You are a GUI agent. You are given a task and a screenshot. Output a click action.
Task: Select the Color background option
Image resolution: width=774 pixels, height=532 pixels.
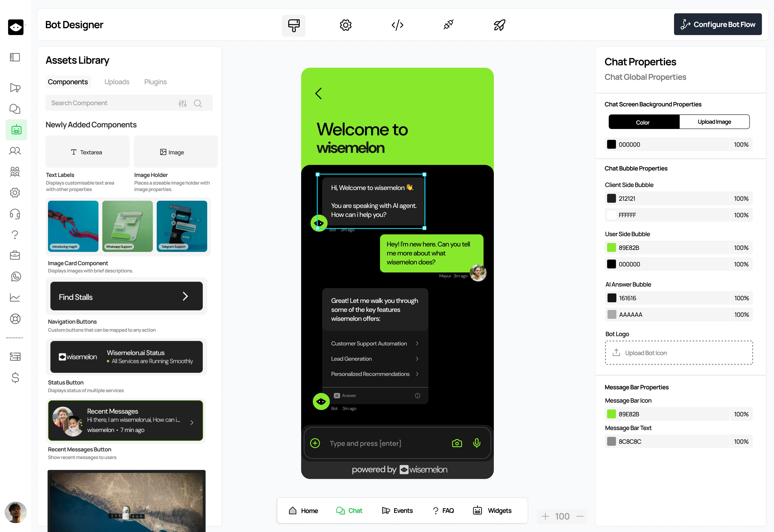click(644, 122)
